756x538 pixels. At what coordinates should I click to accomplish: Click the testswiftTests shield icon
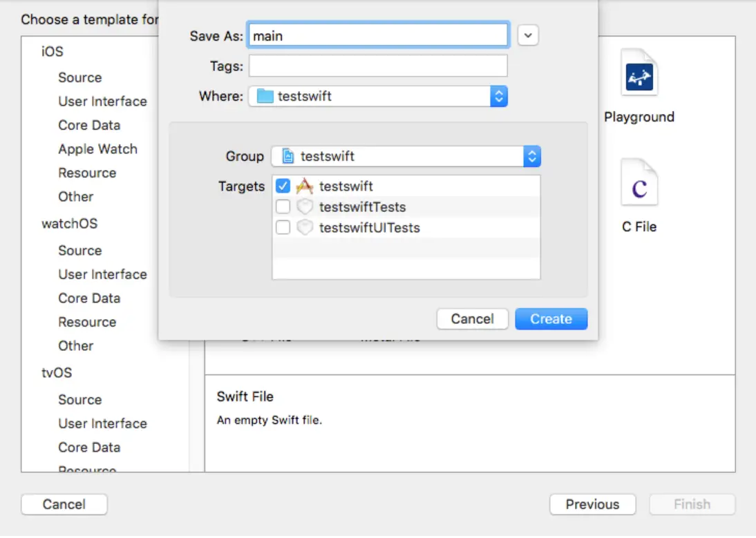(x=305, y=207)
